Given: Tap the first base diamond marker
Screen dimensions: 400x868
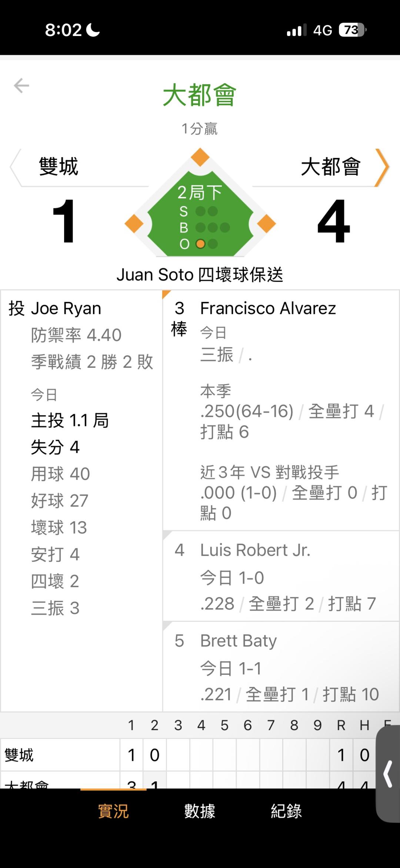Looking at the screenshot, I should pos(266,224).
